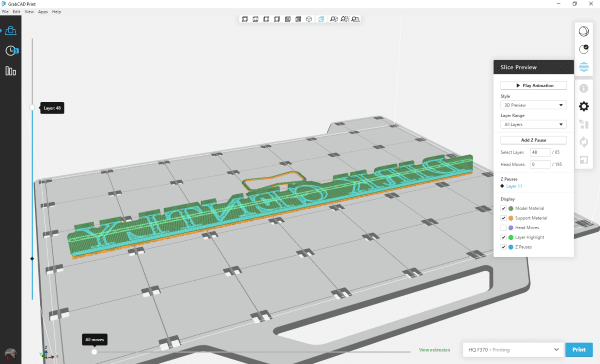This screenshot has height=364, width=600.
Task: Toggle Z Pauses display checkbox
Action: [503, 247]
